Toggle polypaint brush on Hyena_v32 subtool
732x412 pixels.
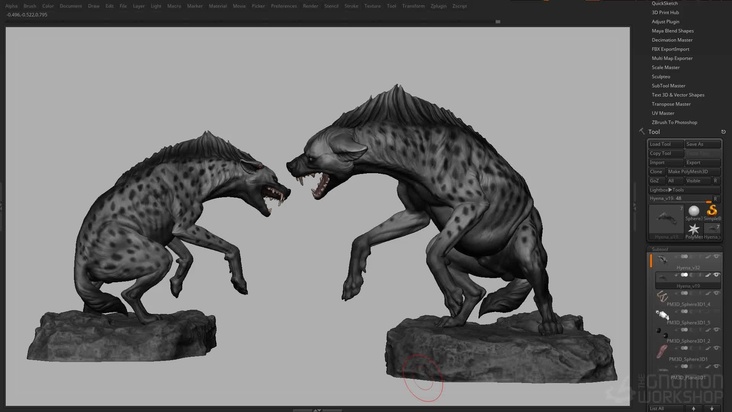pyautogui.click(x=708, y=257)
